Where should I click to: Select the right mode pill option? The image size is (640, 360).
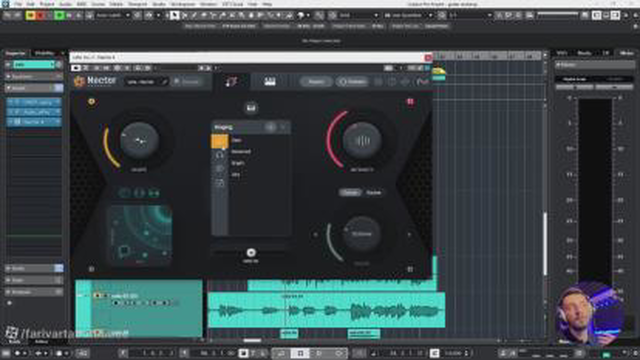(373, 193)
